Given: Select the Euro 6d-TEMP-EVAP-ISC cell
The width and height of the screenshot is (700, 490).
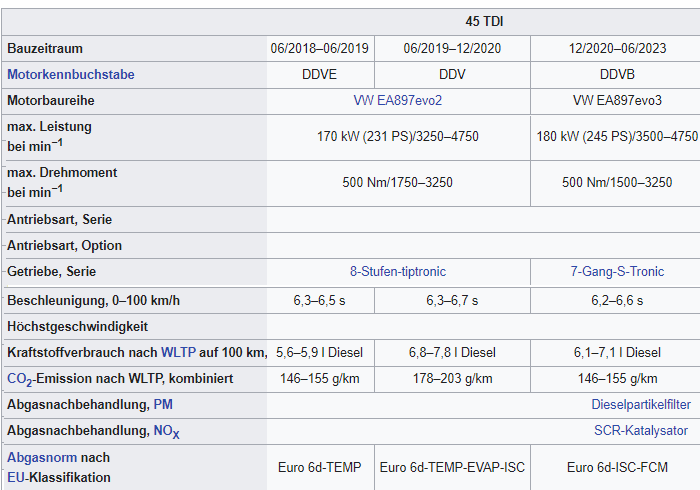Looking at the screenshot, I should pos(452,467).
